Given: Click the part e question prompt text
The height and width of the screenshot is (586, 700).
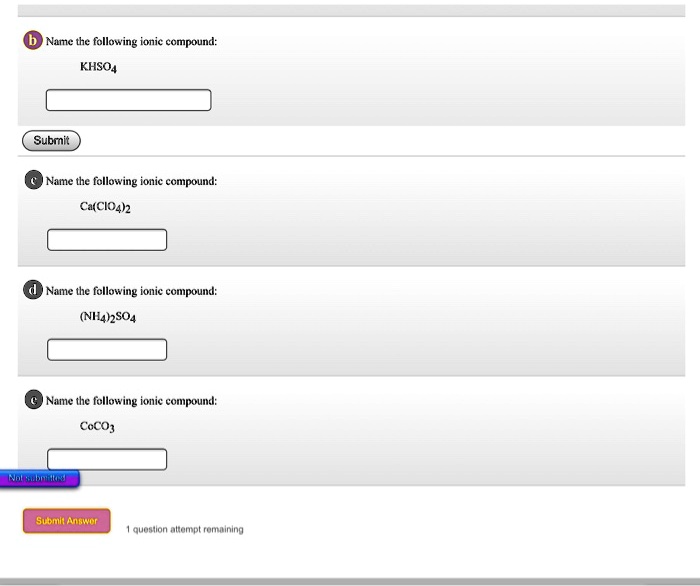Looking at the screenshot, I should point(131,400).
